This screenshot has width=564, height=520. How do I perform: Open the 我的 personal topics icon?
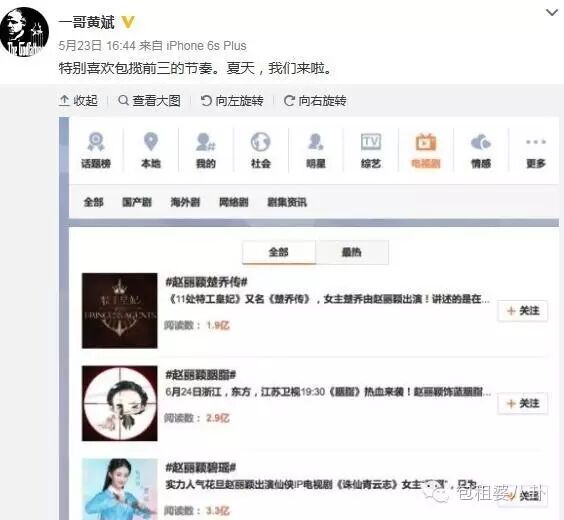206,150
